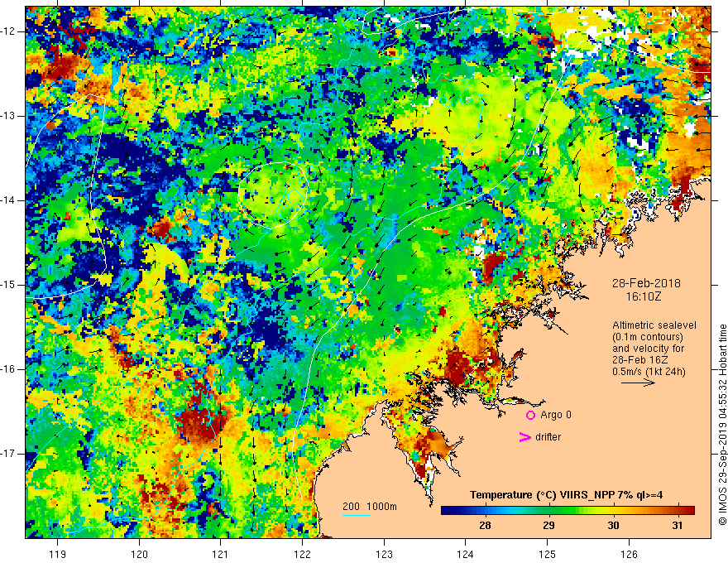Click the temperature color bar legend
Image resolution: width=728 pixels, height=563 pixels.
coord(568,511)
